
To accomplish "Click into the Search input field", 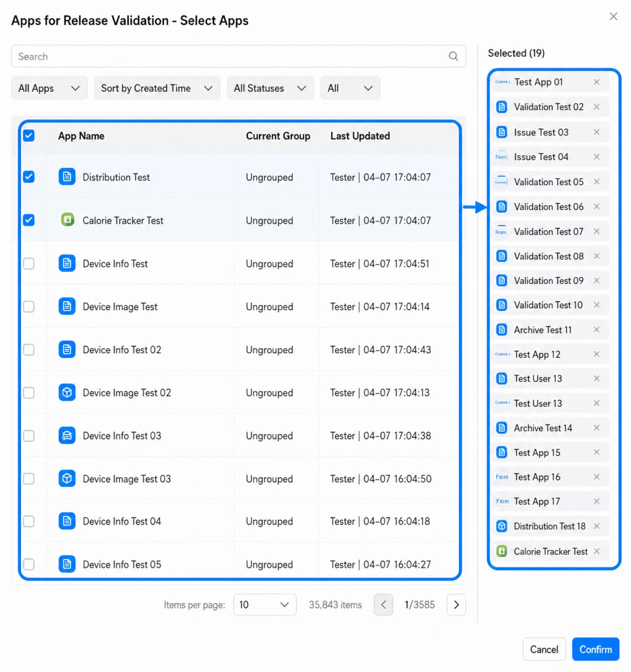I will [x=231, y=56].
